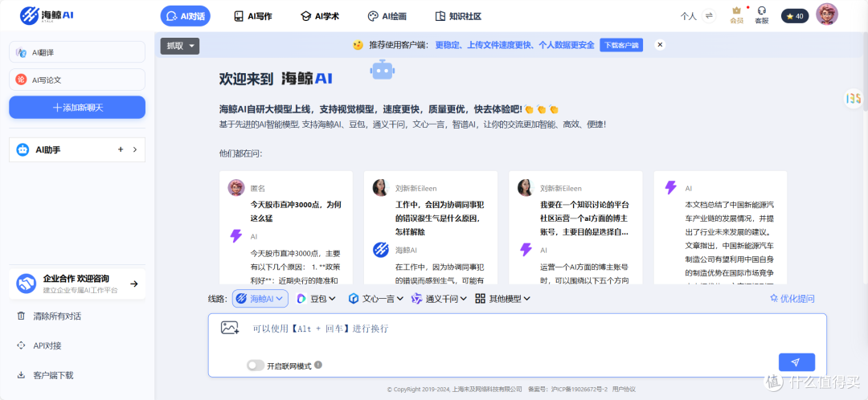Click the vertical scrollbar on the right edge
Screen dimensions: 868x400
865,72
